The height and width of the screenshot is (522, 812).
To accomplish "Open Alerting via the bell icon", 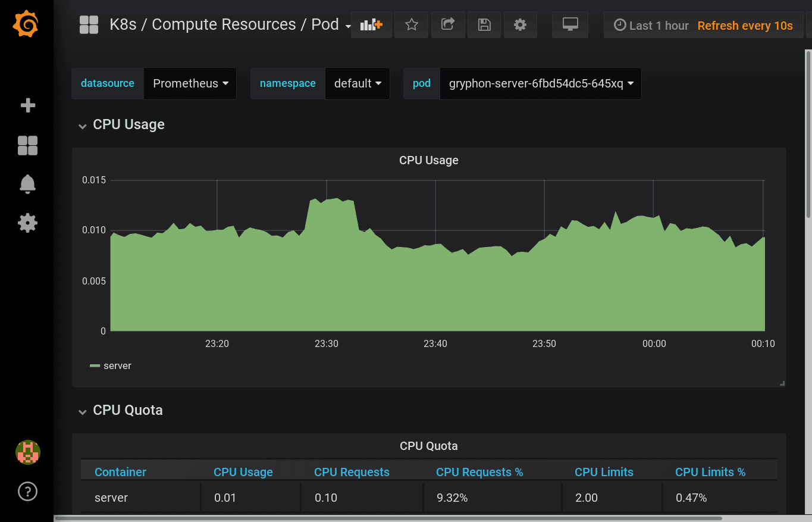I will (x=27, y=185).
